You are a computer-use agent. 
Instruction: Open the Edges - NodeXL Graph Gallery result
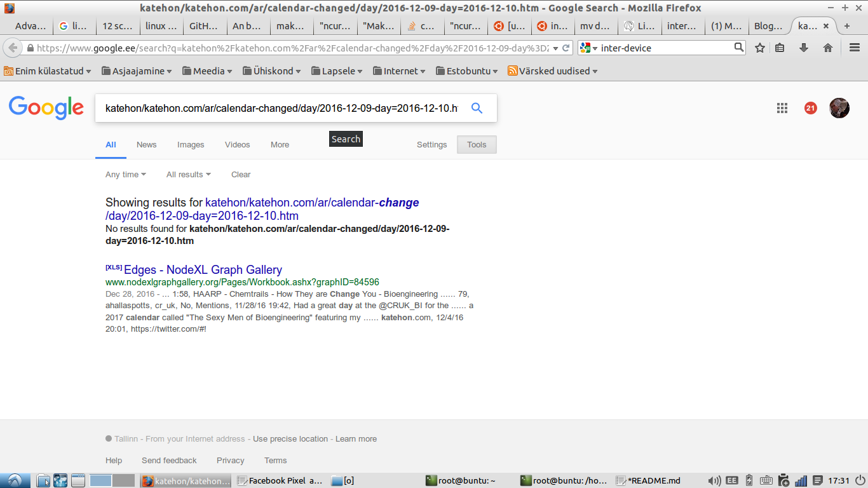(x=203, y=269)
